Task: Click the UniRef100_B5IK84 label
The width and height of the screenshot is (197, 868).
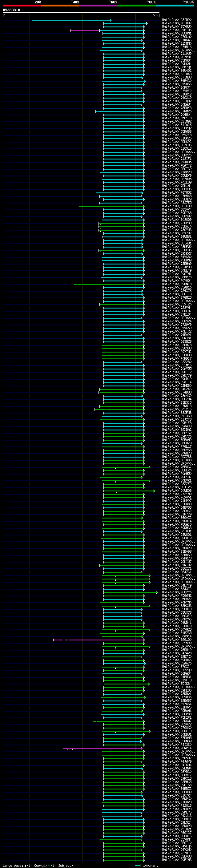Action: click(x=177, y=684)
